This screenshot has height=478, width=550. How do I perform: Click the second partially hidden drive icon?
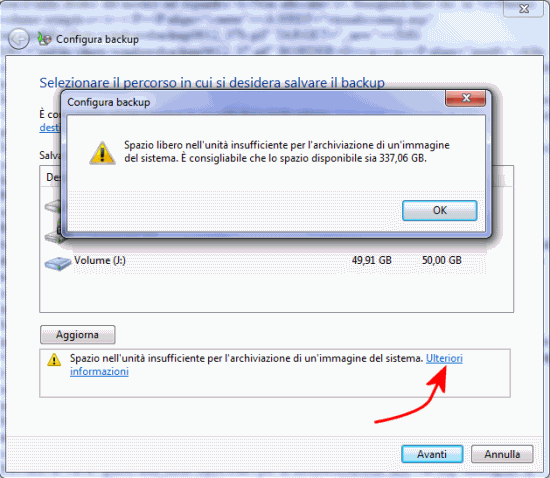[53, 236]
